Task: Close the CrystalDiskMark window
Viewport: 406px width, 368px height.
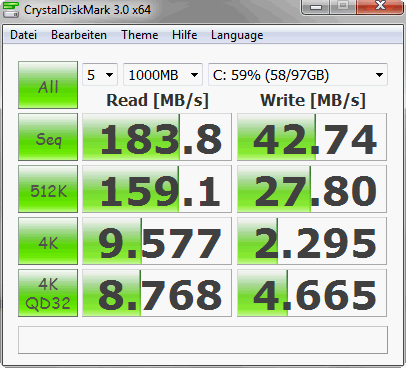Action: point(380,7)
